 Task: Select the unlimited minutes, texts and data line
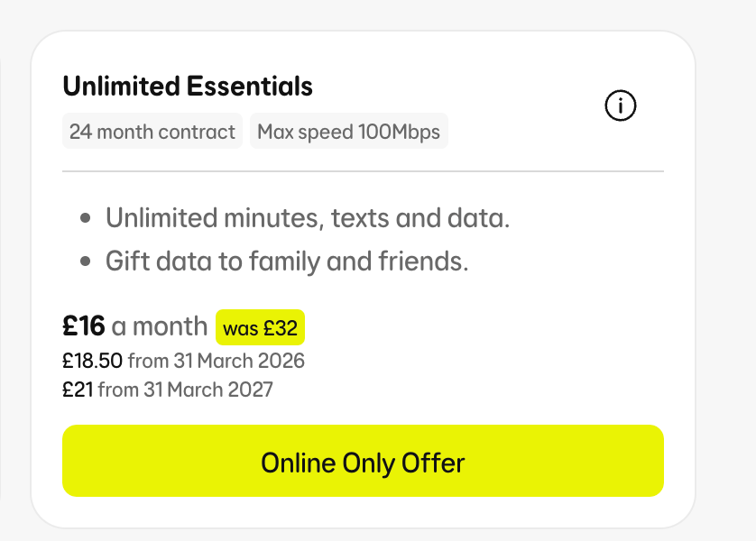308,218
